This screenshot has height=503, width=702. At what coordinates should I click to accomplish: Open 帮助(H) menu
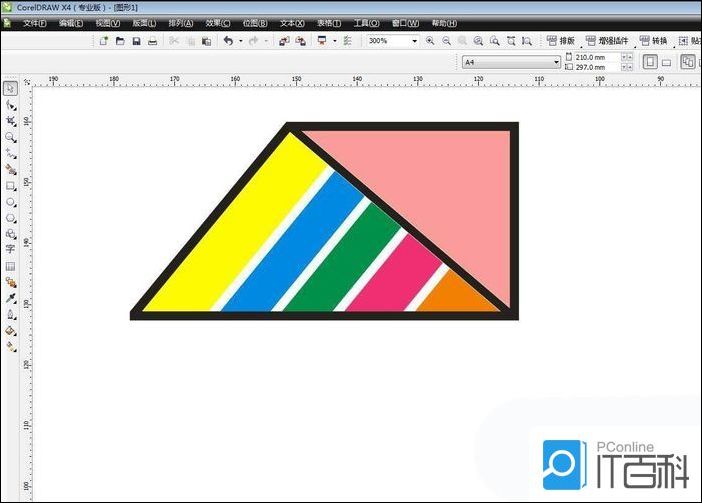click(x=444, y=23)
